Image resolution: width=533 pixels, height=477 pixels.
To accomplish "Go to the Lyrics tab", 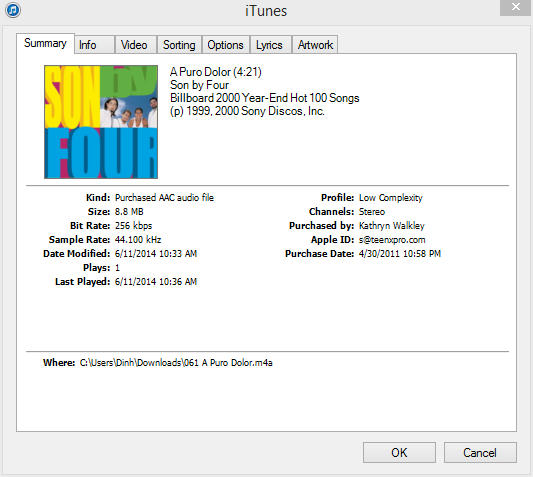I will [x=270, y=45].
